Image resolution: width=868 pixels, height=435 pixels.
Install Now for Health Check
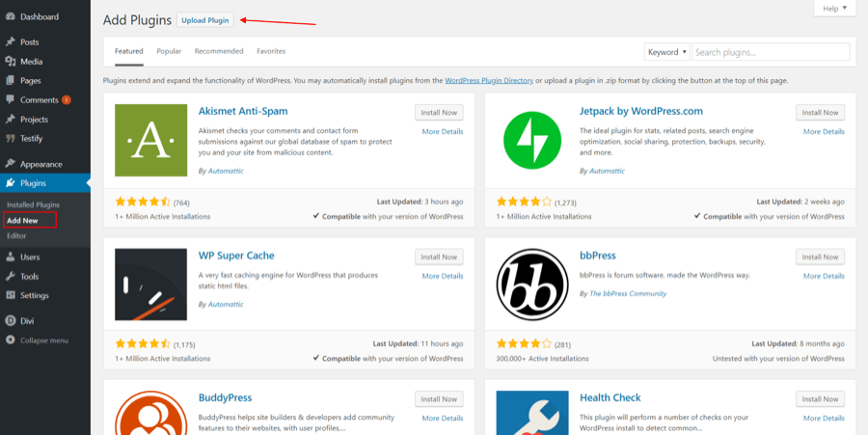[821, 399]
